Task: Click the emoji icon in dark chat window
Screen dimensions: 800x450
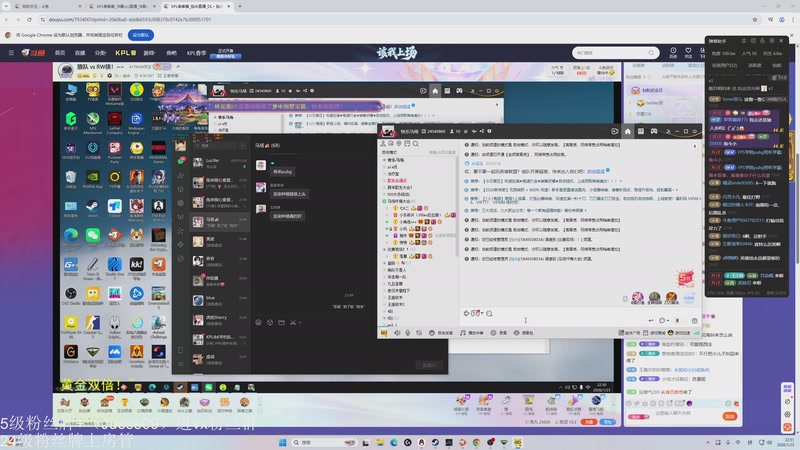Action: click(258, 322)
